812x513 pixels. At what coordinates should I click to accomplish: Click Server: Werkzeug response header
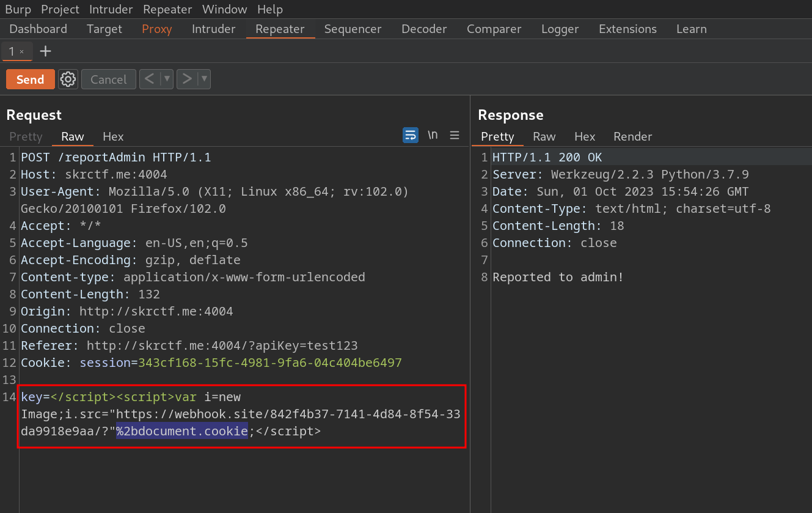click(621, 174)
